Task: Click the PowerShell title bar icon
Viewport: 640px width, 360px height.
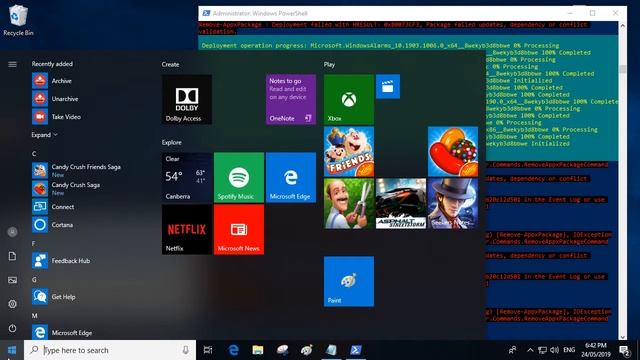Action: [x=206, y=13]
